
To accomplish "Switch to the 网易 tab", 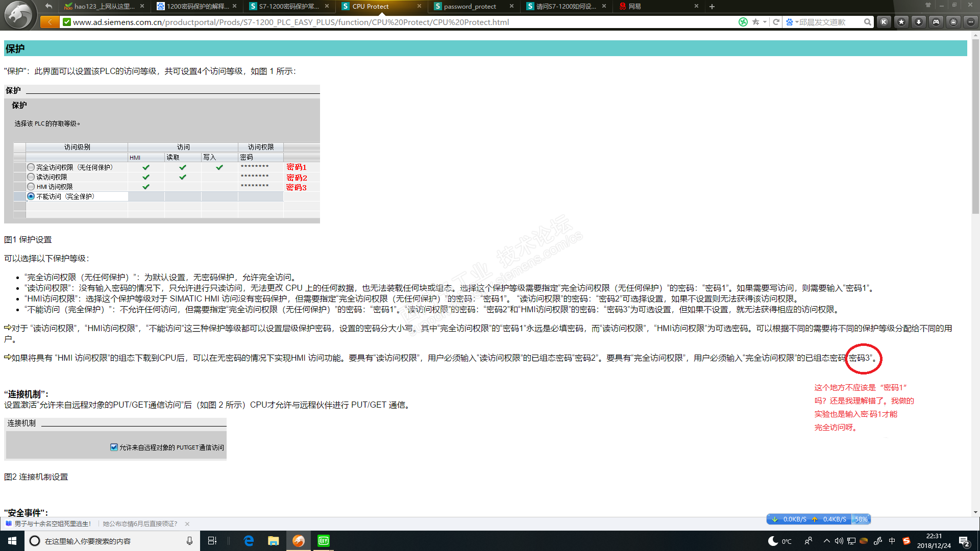I will (x=634, y=7).
